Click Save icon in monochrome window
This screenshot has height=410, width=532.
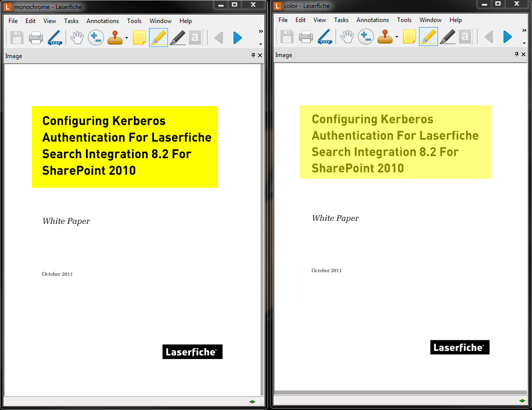(16, 38)
